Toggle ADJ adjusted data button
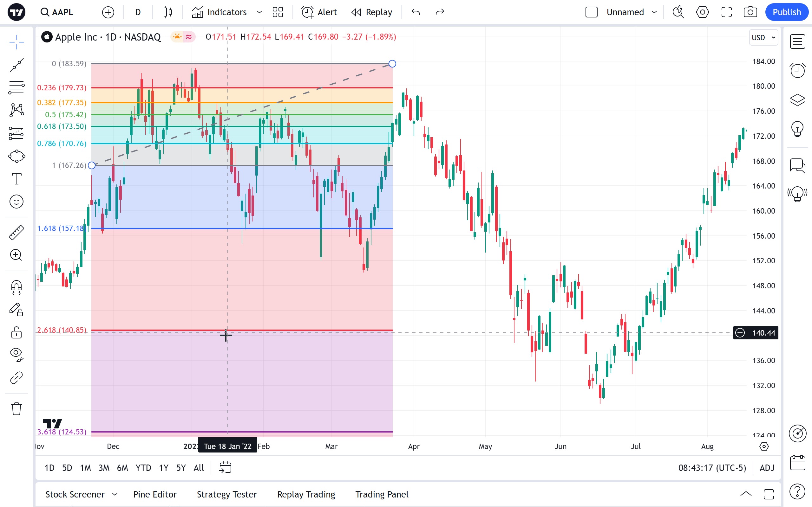This screenshot has height=507, width=812. [x=767, y=468]
